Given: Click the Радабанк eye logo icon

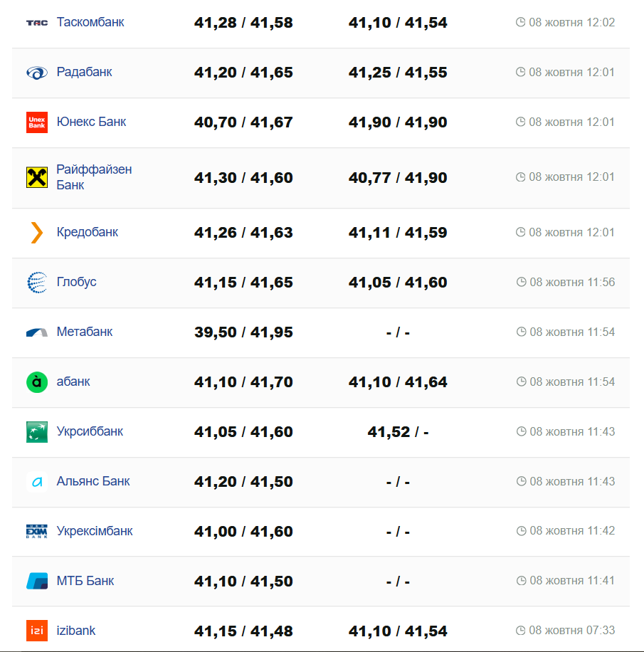Looking at the screenshot, I should point(37,73).
